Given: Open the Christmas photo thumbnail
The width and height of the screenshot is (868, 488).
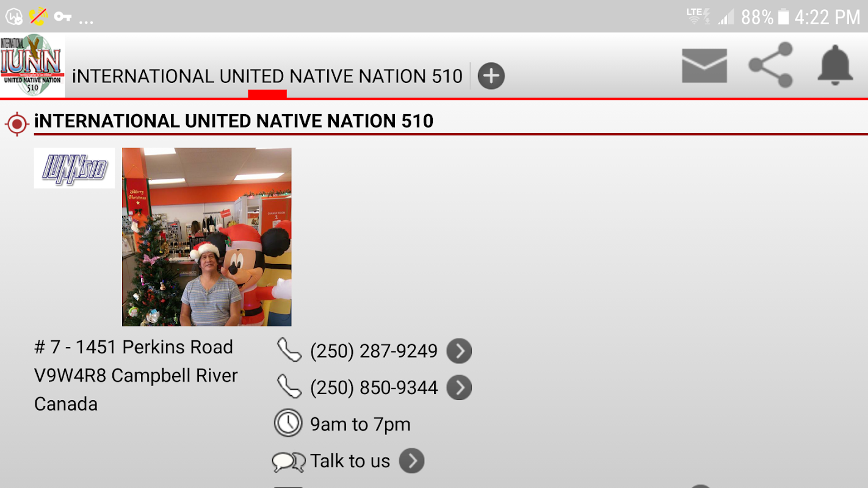Looking at the screenshot, I should [x=207, y=237].
